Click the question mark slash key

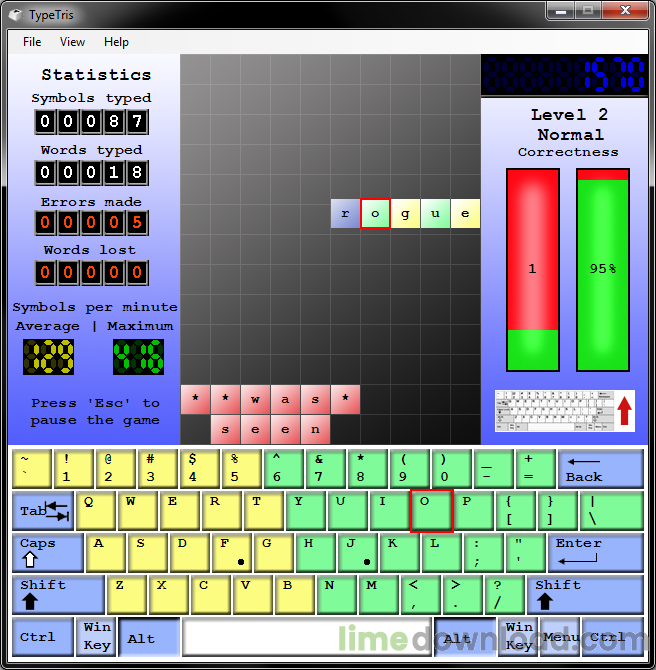tap(504, 594)
